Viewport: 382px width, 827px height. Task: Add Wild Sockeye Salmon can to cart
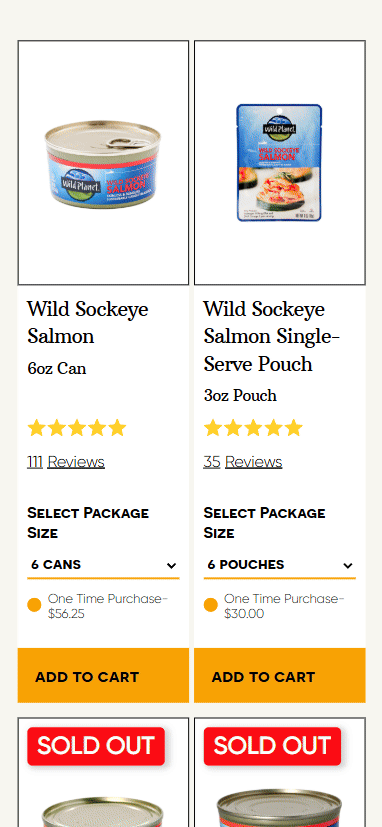tap(103, 675)
